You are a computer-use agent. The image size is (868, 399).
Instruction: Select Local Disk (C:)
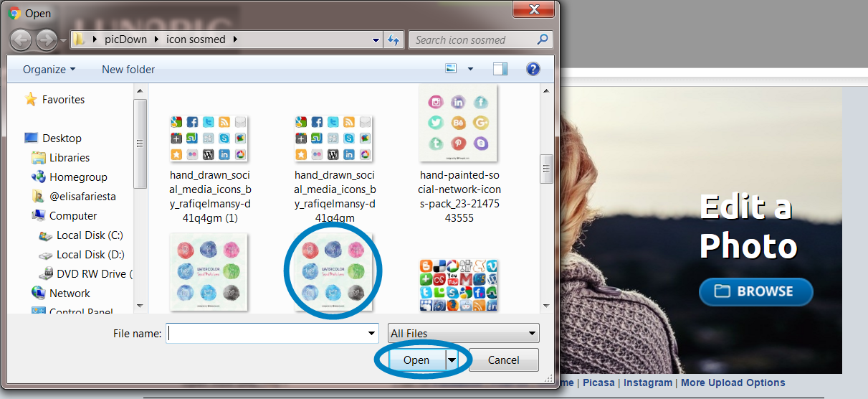[x=90, y=235]
